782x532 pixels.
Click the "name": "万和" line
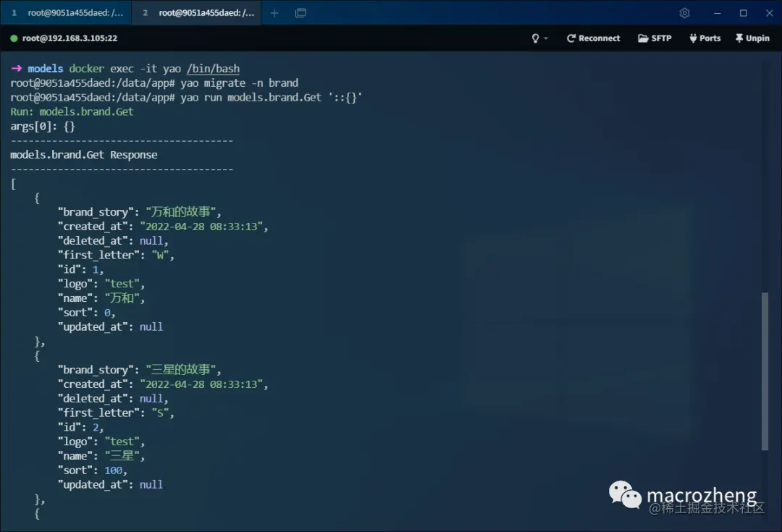click(101, 298)
